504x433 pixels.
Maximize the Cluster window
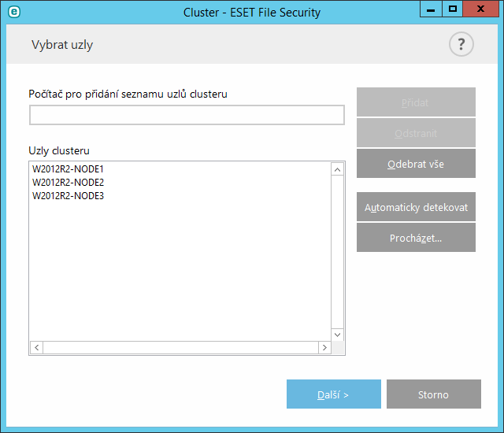(x=453, y=9)
